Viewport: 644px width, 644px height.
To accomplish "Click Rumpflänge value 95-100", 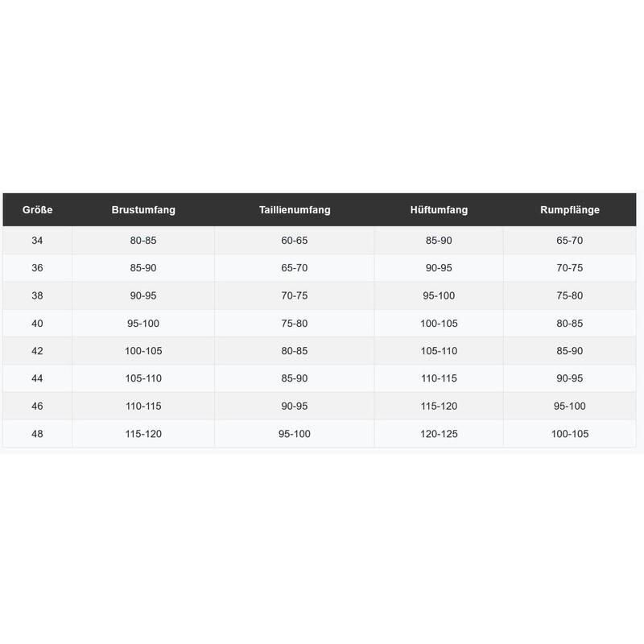I will [x=570, y=406].
